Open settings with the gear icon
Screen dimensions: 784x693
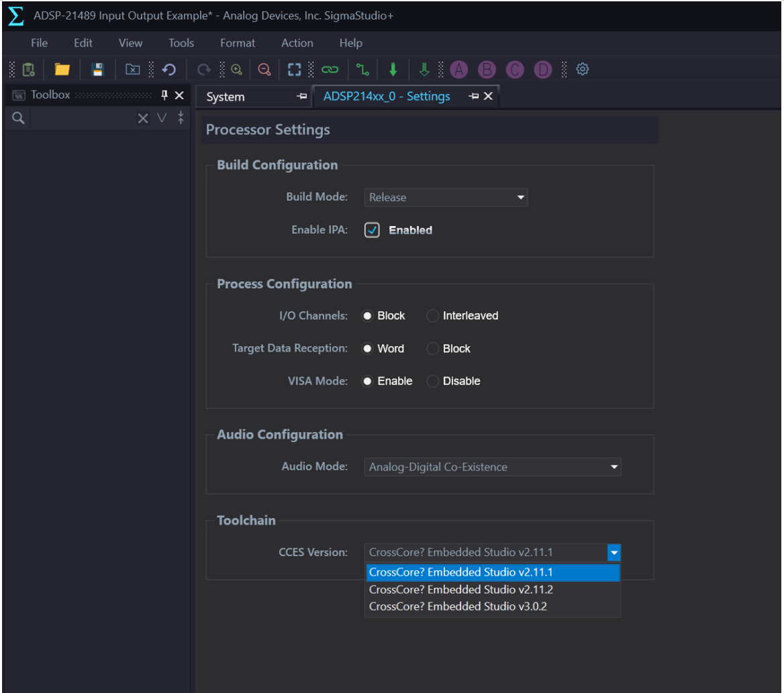pos(583,69)
